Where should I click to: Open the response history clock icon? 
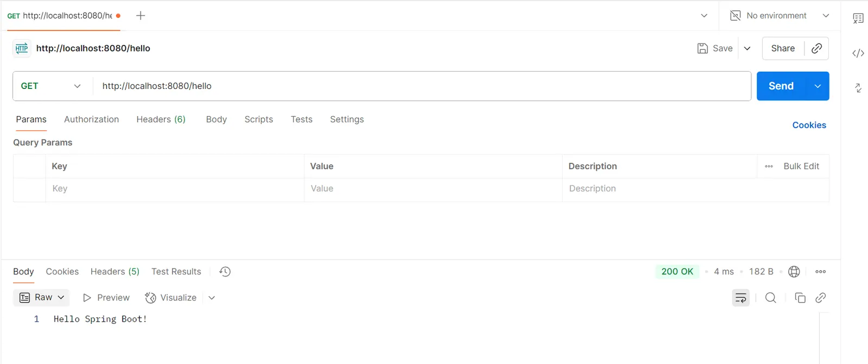click(225, 272)
